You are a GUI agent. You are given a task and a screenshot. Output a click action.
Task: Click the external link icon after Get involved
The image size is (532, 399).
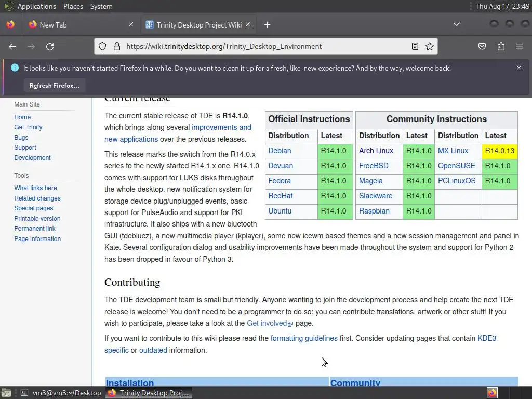point(290,324)
